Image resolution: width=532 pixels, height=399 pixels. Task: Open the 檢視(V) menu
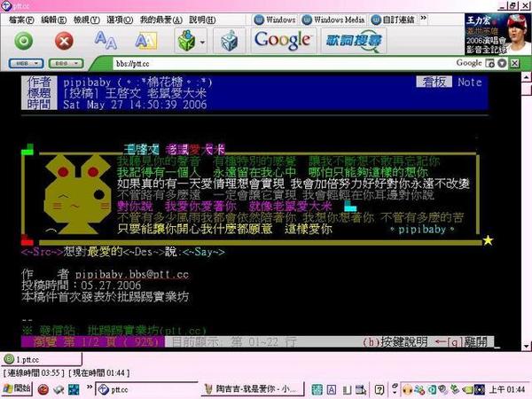click(87, 20)
